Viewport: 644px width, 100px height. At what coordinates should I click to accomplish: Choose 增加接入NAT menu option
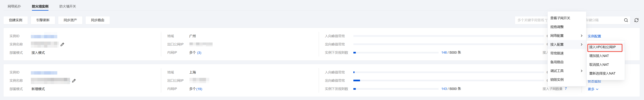[599, 56]
